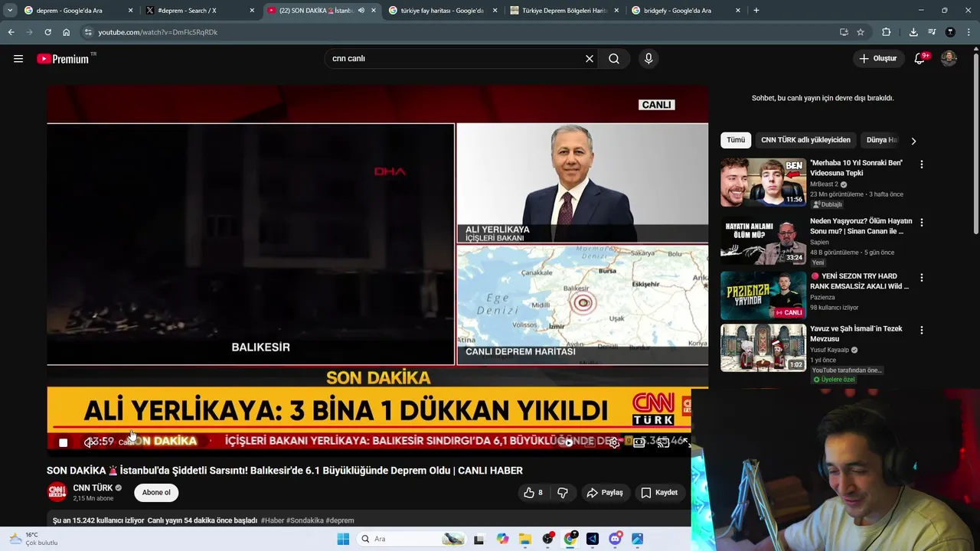980x551 pixels.
Task: Open the Chrome profile avatar
Action: pyautogui.click(x=950, y=32)
